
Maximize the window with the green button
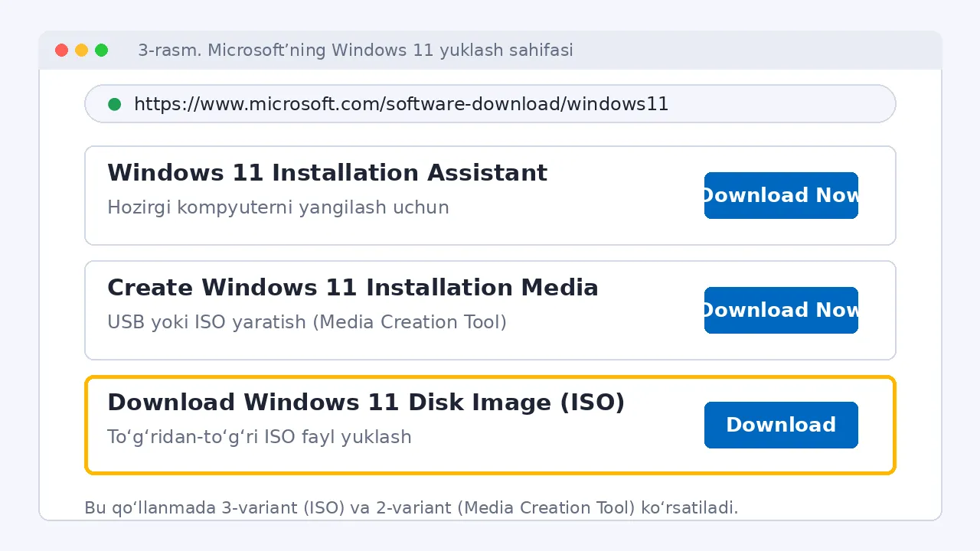pyautogui.click(x=102, y=51)
